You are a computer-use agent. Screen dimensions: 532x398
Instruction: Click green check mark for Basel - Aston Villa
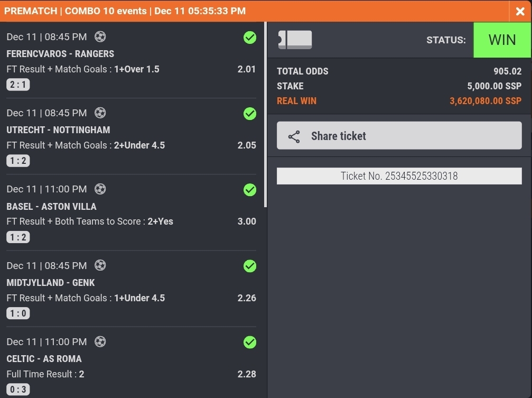pos(250,190)
